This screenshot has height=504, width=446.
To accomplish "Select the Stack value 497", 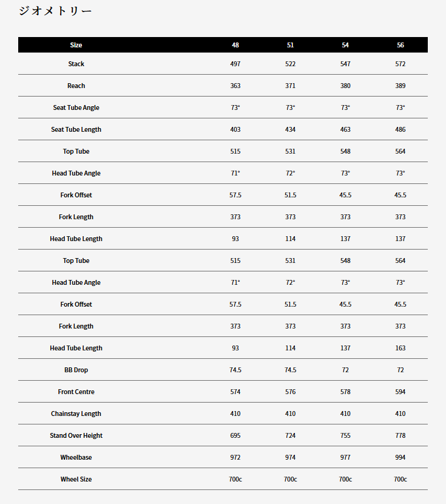I will (x=235, y=64).
